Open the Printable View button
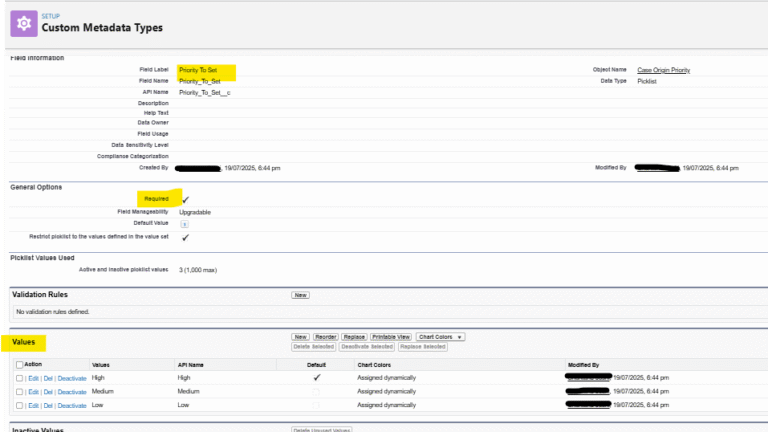The height and width of the screenshot is (432, 768). click(391, 337)
